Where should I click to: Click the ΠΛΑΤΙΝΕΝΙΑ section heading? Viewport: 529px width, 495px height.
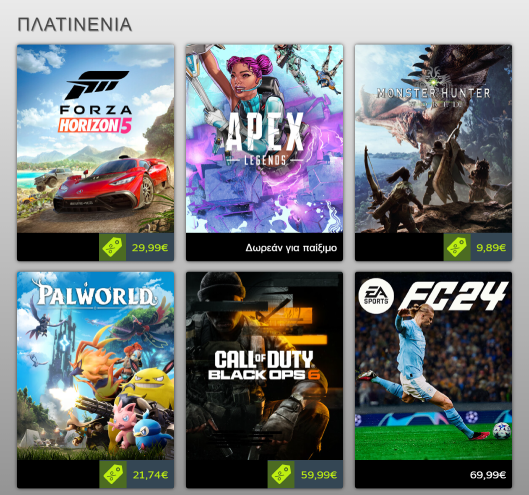pos(75,25)
